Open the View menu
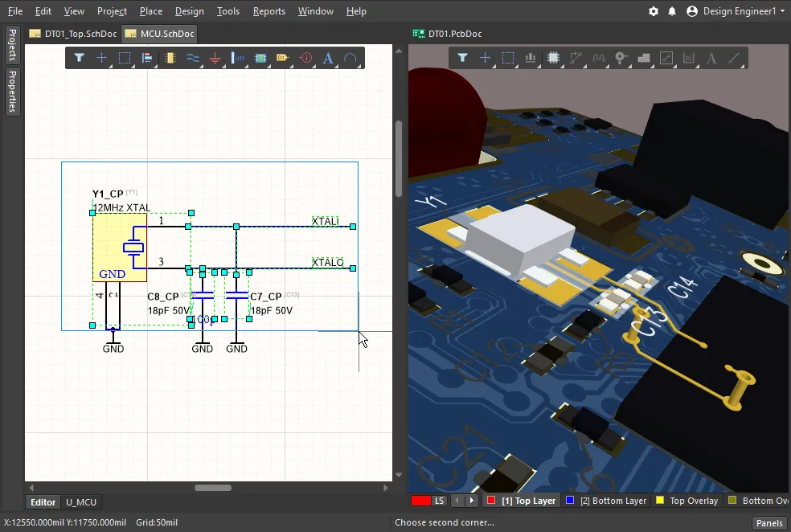This screenshot has width=791, height=532. click(74, 11)
